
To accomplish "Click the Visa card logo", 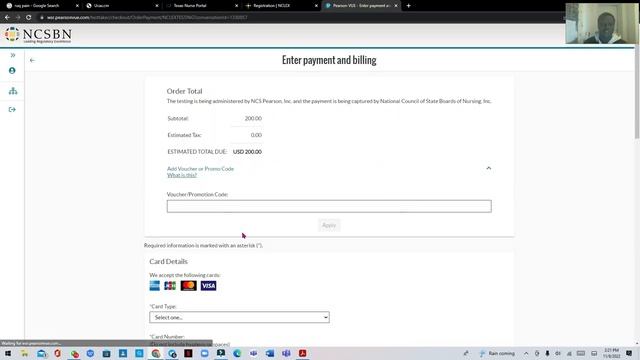I will click(209, 286).
